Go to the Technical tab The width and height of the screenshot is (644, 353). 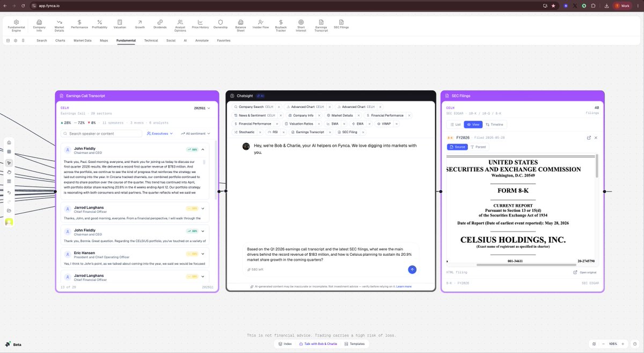click(151, 40)
